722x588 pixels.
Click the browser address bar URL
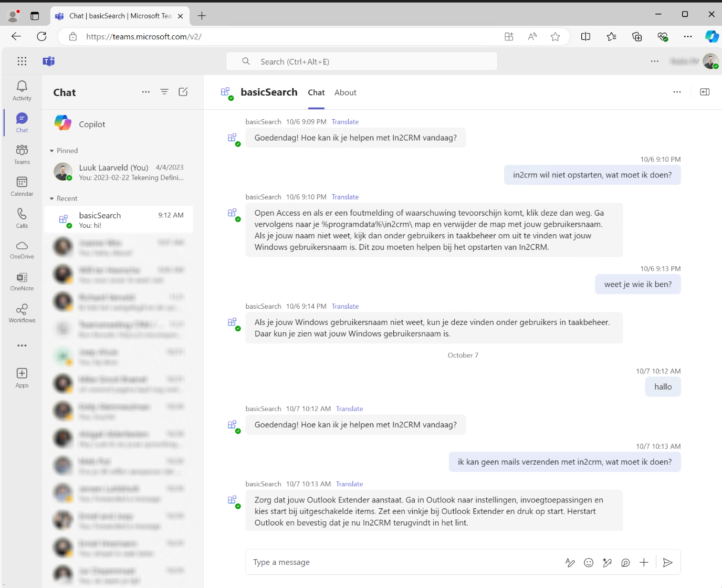(x=144, y=36)
